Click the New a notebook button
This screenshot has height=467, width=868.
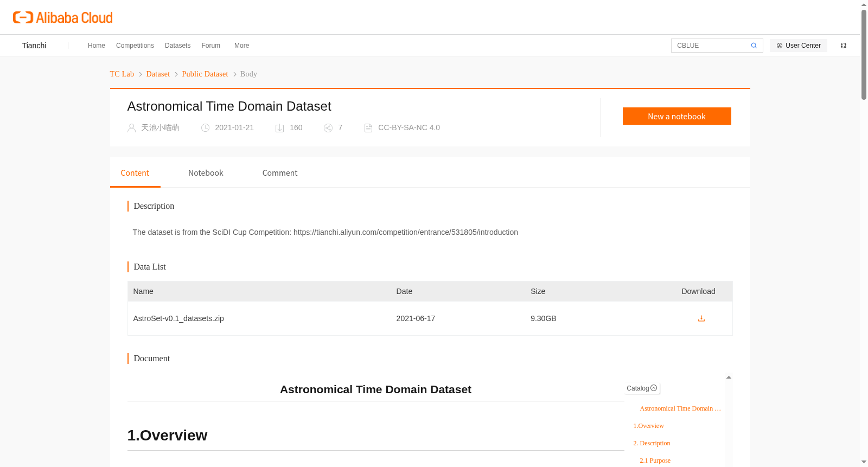coord(676,116)
